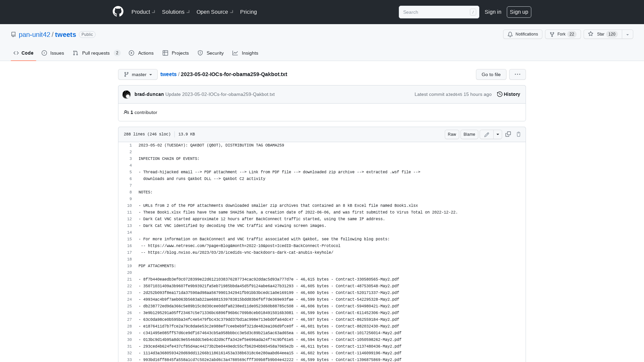Open the master branch selector
This screenshot has height=362, width=644.
pos(138,74)
